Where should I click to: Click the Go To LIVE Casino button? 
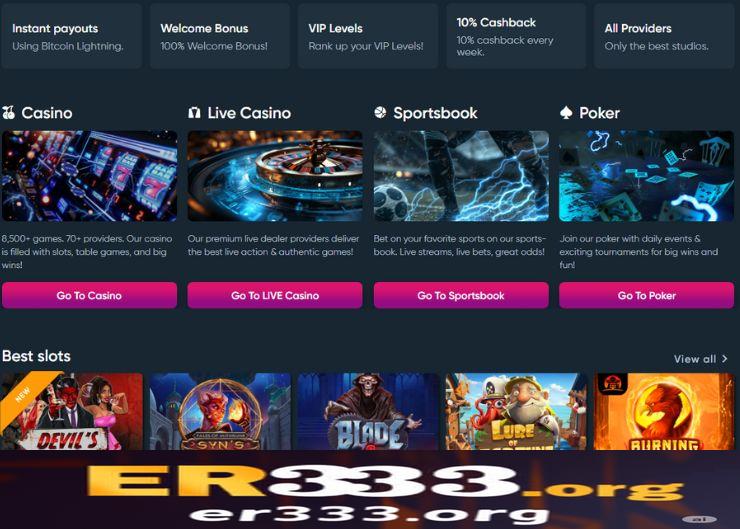275,295
